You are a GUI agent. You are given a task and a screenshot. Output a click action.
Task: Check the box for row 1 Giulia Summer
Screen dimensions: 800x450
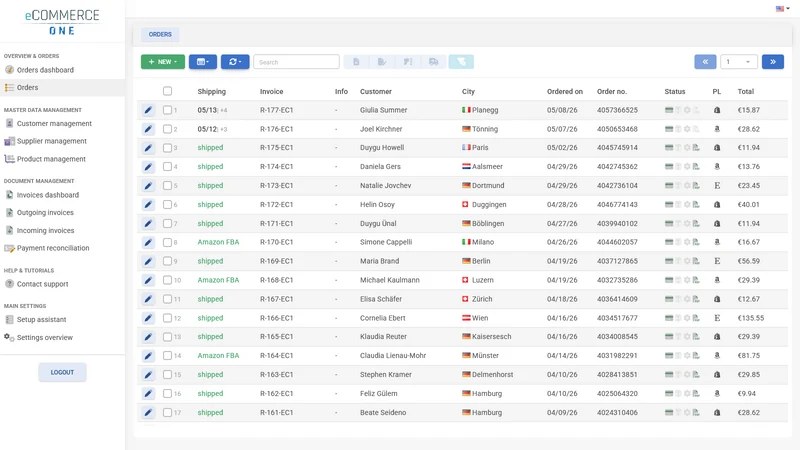pos(167,110)
